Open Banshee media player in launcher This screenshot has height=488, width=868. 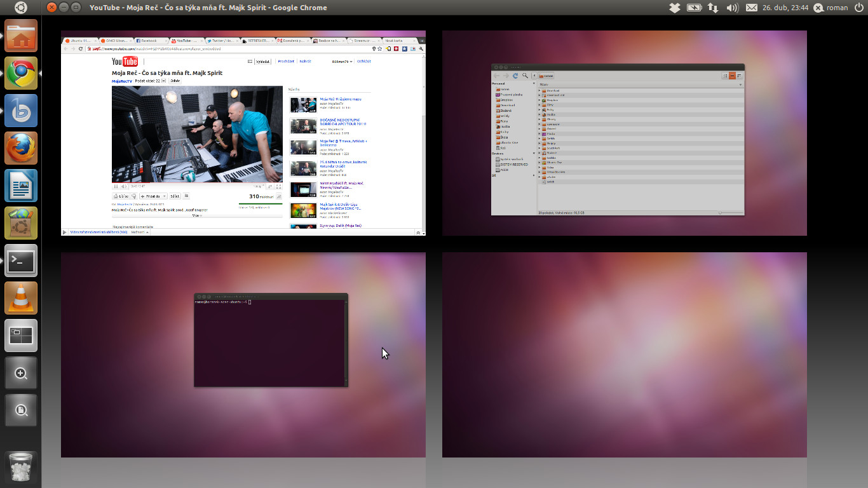click(21, 111)
